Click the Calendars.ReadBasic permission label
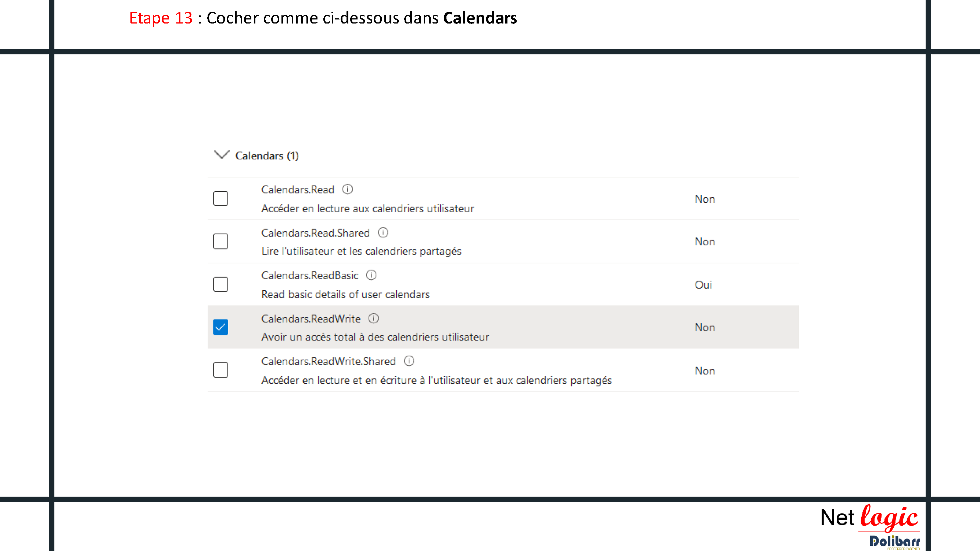The height and width of the screenshot is (551, 980). (310, 275)
